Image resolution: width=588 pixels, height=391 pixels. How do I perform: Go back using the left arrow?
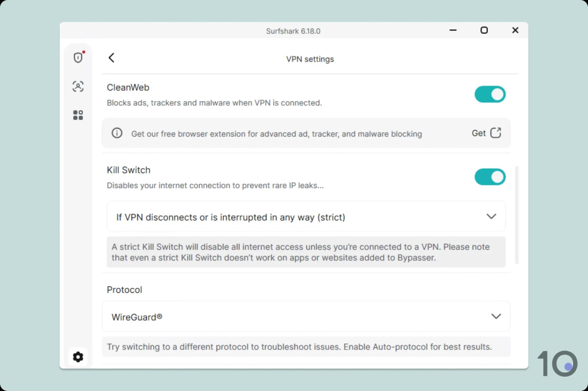pyautogui.click(x=111, y=58)
